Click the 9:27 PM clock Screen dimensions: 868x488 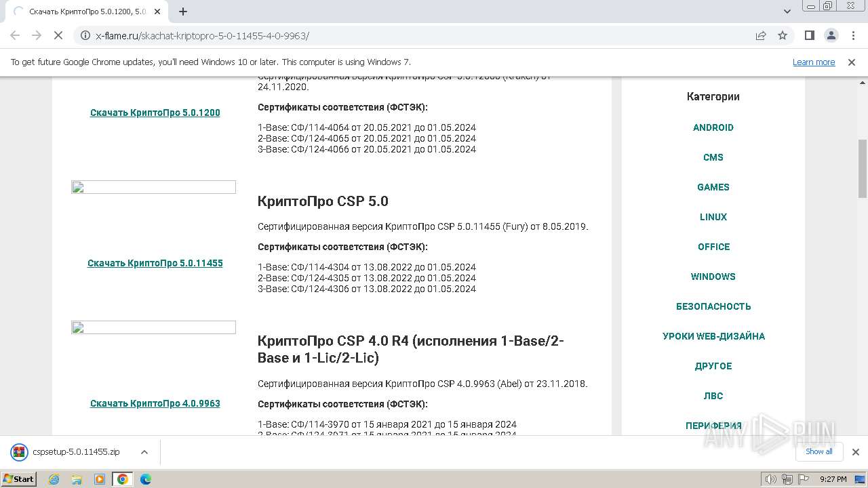(x=833, y=479)
